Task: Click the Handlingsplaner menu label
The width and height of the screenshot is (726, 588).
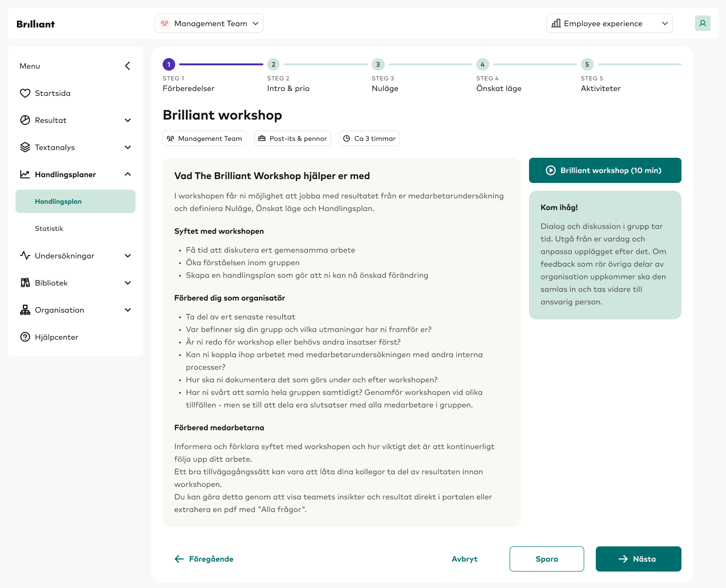Action: [x=65, y=174]
